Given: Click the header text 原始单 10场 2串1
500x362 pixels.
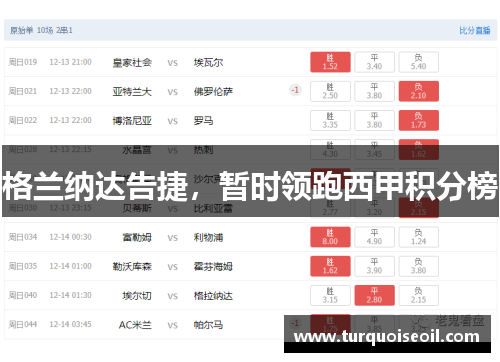Looking at the screenshot, I should point(41,30).
